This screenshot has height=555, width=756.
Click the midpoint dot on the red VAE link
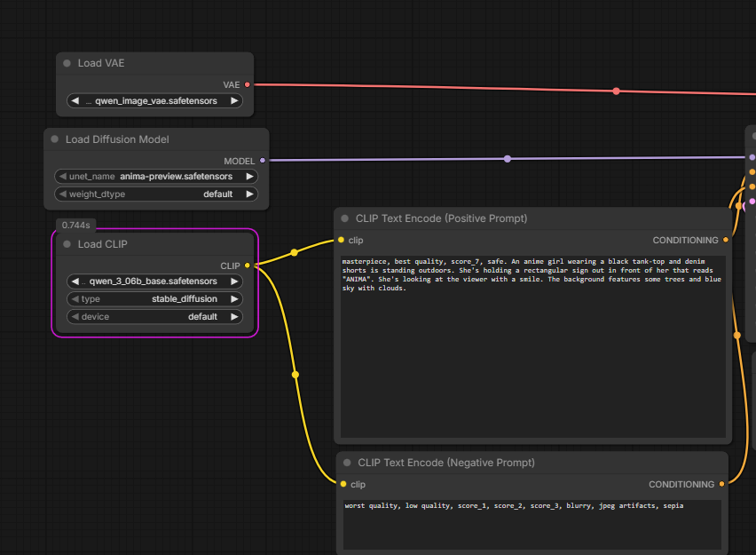click(616, 91)
